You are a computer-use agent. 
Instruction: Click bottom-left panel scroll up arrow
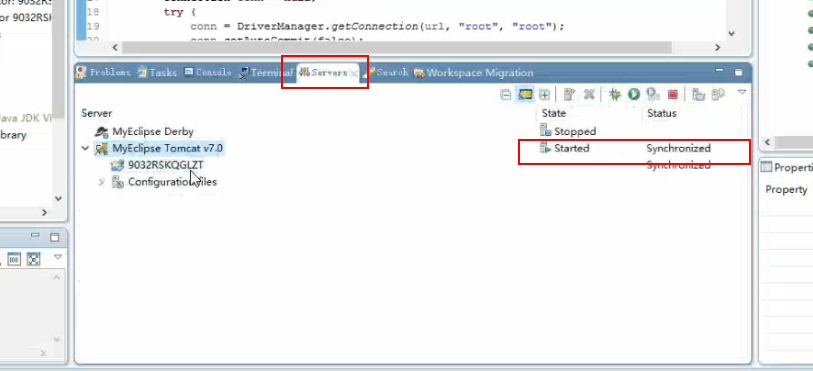click(x=58, y=278)
